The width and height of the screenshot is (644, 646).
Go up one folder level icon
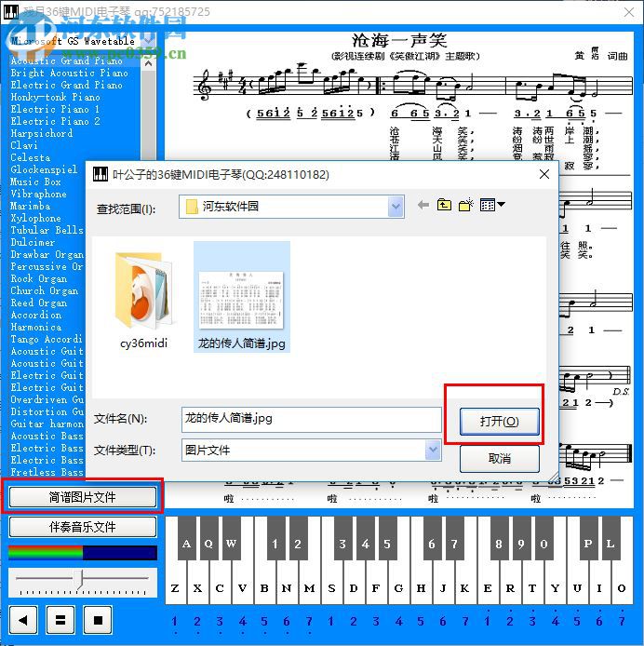click(444, 205)
